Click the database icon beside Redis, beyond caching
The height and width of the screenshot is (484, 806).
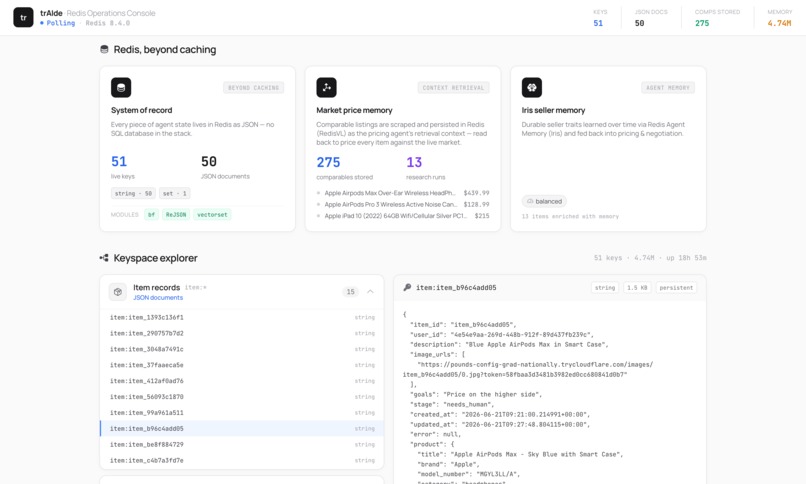tap(104, 49)
